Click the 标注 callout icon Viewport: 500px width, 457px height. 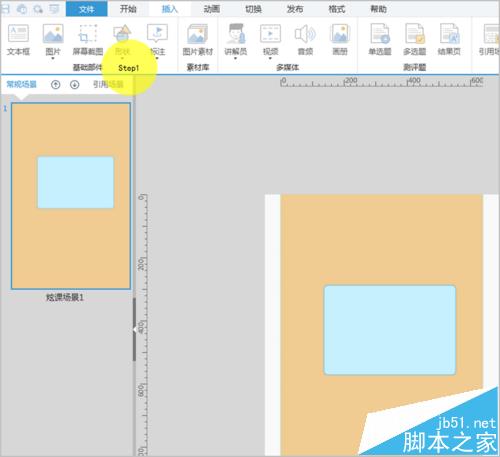pyautogui.click(x=157, y=33)
